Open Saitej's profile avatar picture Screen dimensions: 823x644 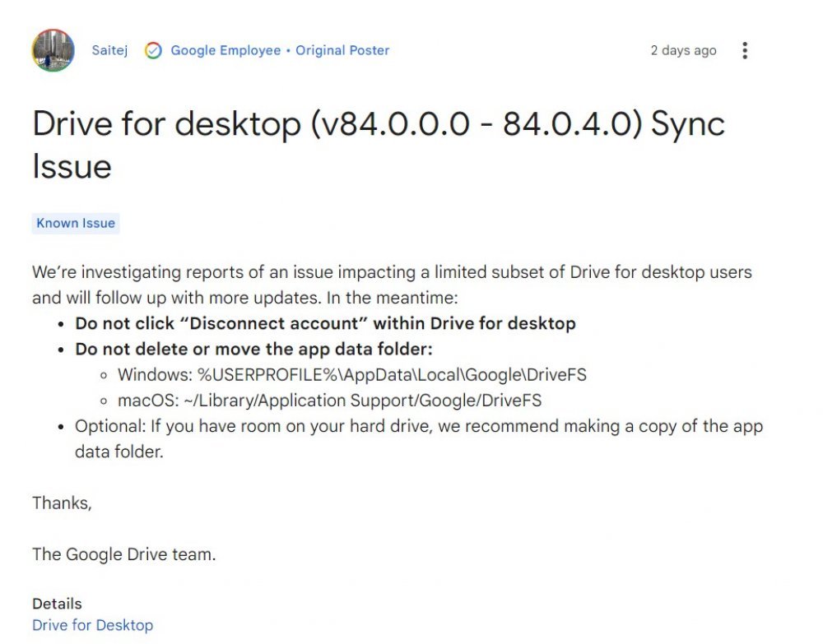53,50
